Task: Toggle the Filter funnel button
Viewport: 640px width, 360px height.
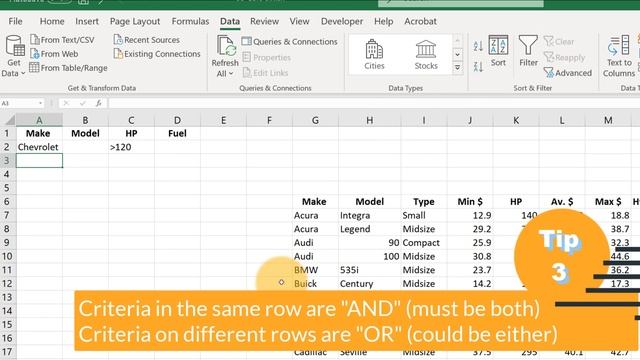Action: pyautogui.click(x=528, y=51)
